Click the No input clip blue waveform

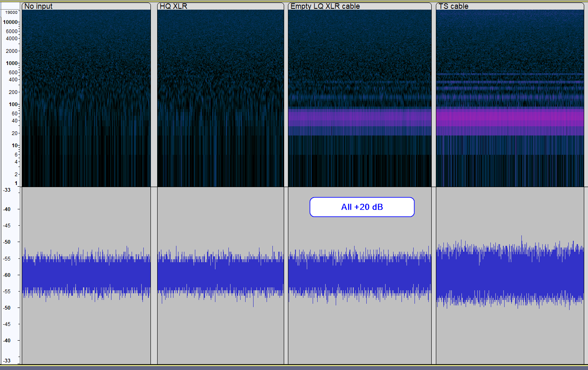point(86,274)
